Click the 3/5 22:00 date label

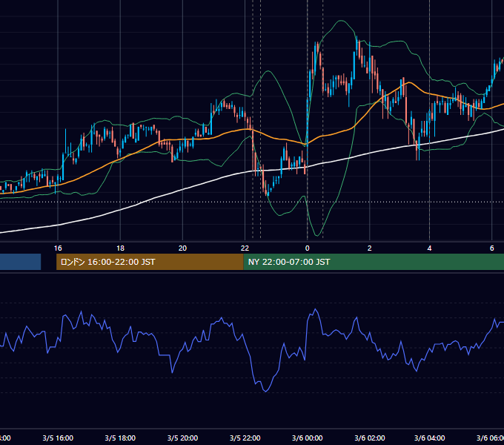pos(245,438)
